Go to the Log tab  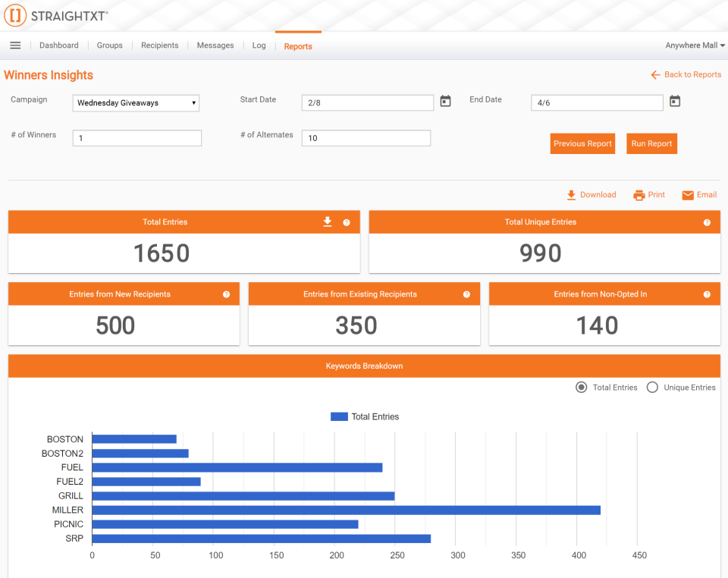click(x=259, y=45)
